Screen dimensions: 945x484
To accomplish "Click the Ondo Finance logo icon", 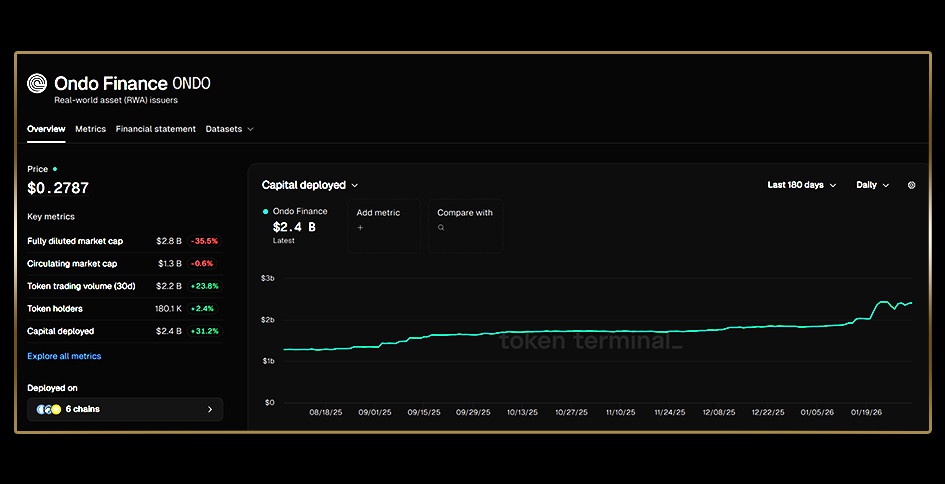I will coord(37,84).
